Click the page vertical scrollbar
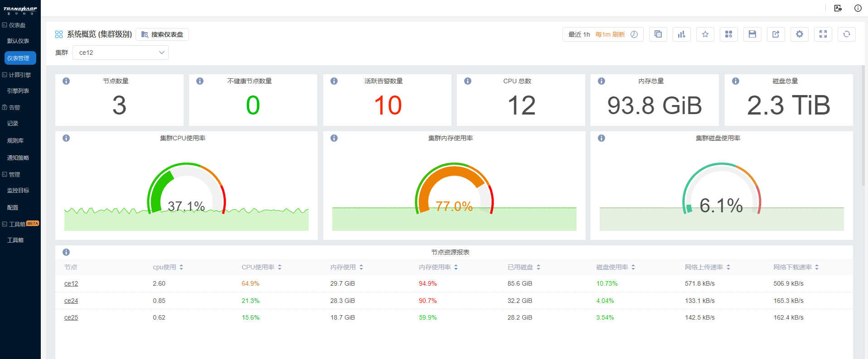The width and height of the screenshot is (868, 359). click(863, 125)
